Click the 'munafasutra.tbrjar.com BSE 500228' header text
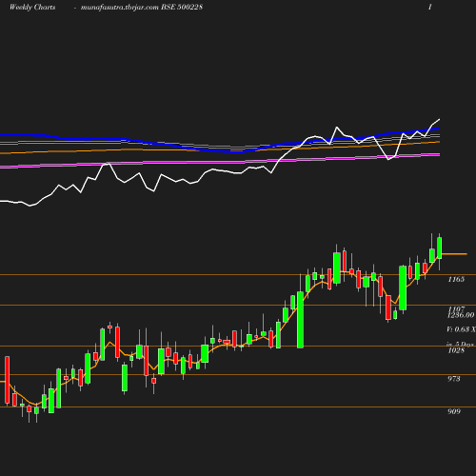Screen dimensions: 476x476 pyautogui.click(x=142, y=7)
